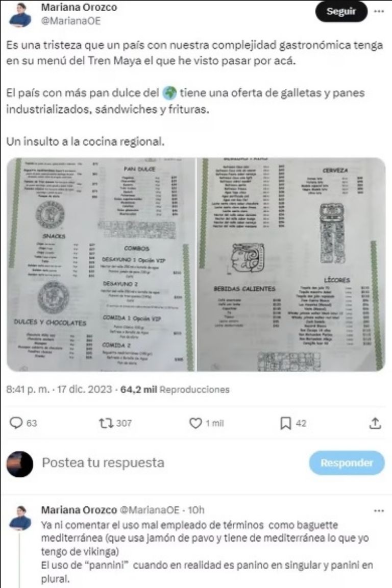Screen dimensions: 392x588
Task: Click the 64,2 mil Reproducciones view count
Action: coord(175,389)
